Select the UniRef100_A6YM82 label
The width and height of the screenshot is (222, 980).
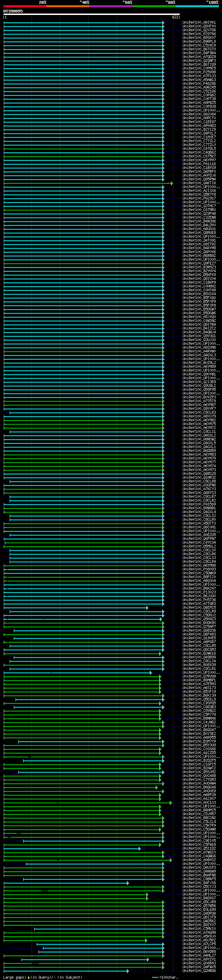coord(199,420)
